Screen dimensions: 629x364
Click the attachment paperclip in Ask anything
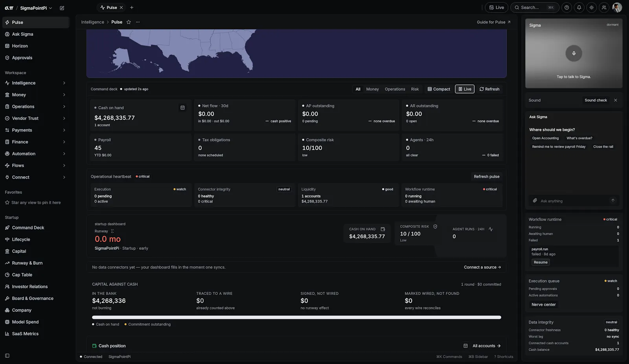(535, 201)
